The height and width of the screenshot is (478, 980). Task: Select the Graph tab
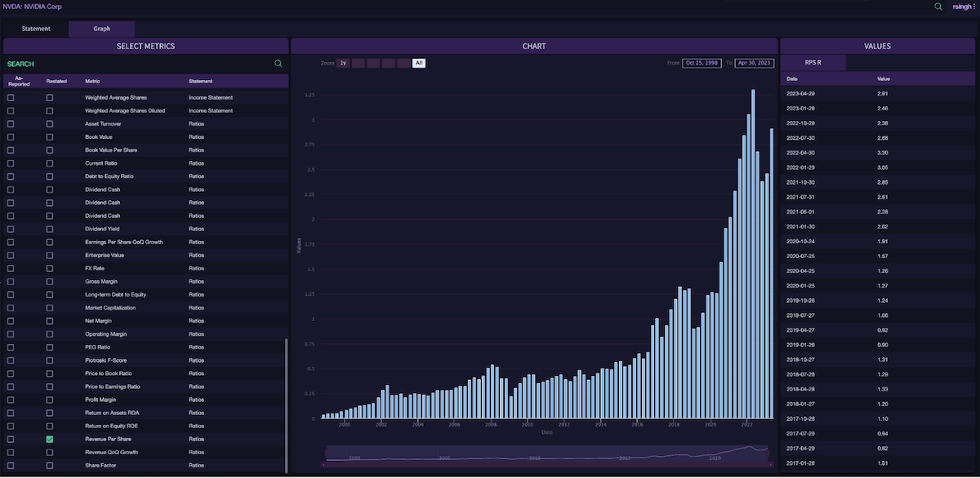click(x=102, y=29)
